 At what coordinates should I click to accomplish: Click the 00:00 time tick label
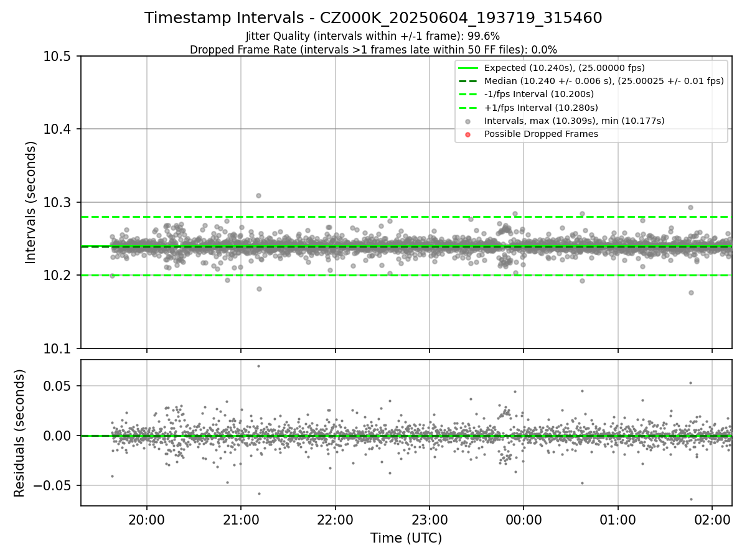pyautogui.click(x=524, y=519)
